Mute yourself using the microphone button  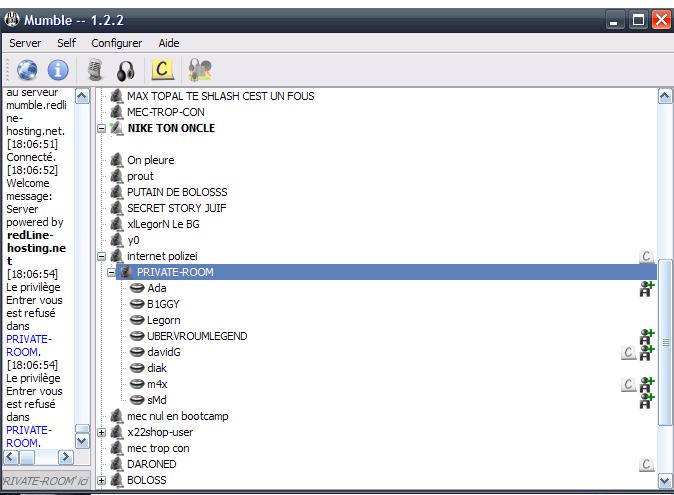click(96, 70)
